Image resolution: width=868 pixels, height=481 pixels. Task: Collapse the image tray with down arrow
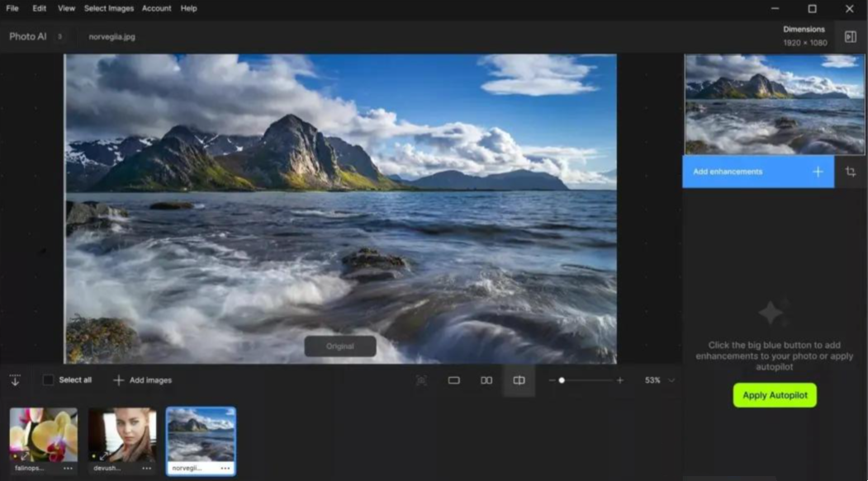(x=15, y=380)
